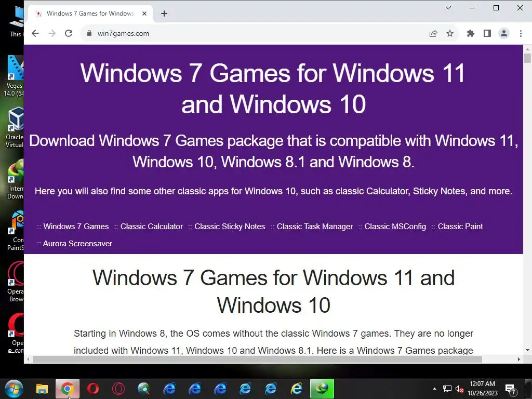The width and height of the screenshot is (532, 399).
Task: Select the Opera GX Browser desktop shortcut
Action: 15,282
